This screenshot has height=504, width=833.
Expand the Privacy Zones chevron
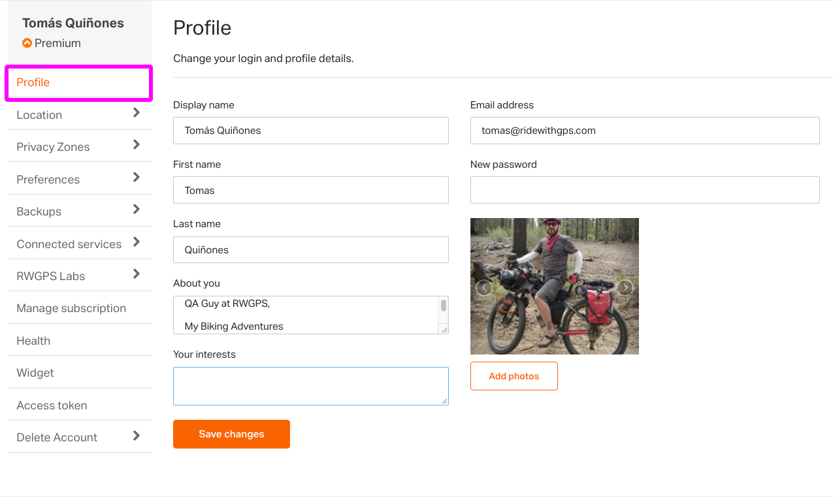pos(137,145)
